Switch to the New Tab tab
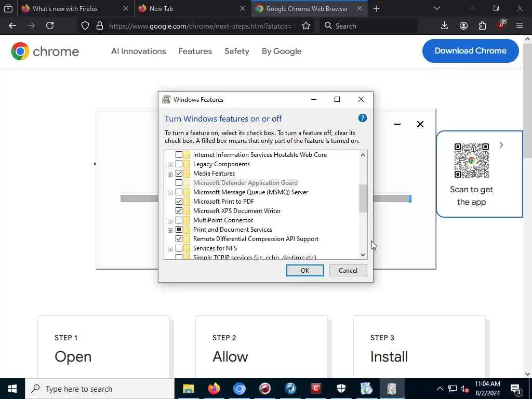 tap(192, 9)
